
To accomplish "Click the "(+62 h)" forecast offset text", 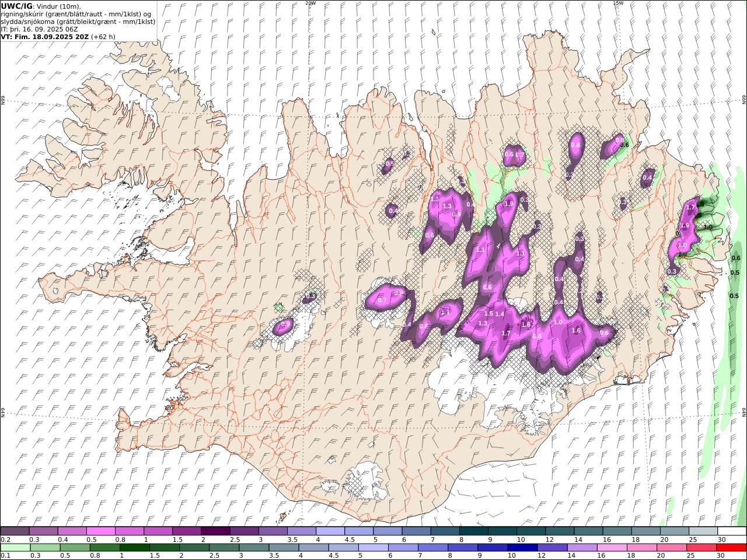I will 103,37.
